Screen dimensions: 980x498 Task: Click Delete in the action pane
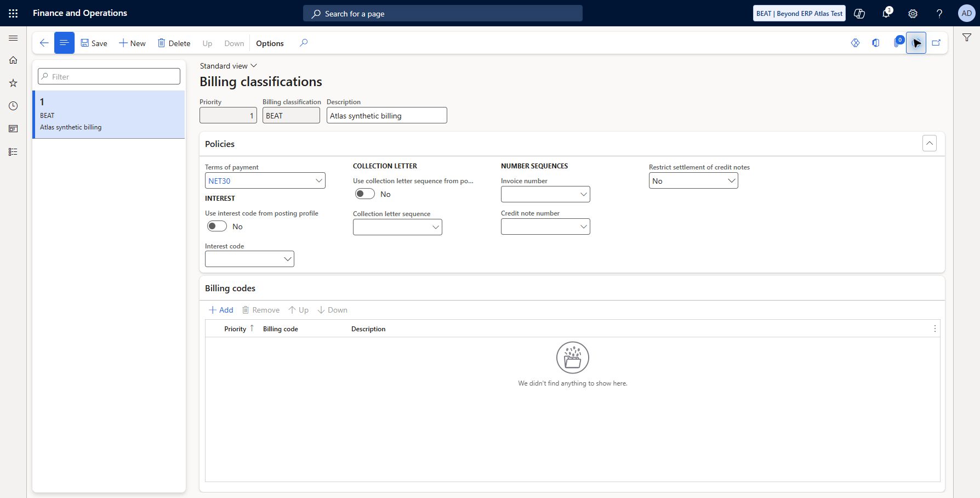(x=174, y=43)
